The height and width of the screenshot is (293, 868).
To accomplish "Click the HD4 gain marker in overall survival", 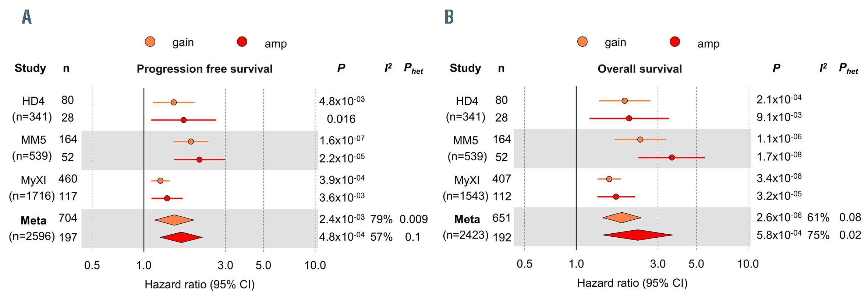I will 625,101.
